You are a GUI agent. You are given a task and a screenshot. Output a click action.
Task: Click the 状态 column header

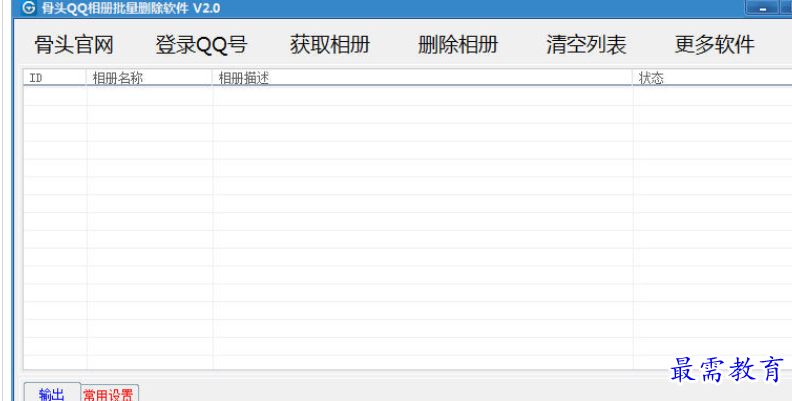coord(712,78)
